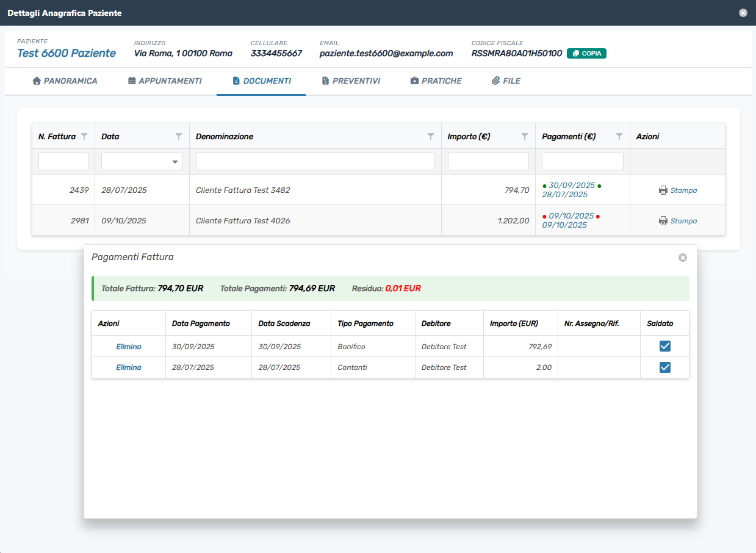Screen dimensions: 756x553
Task: Expand the Data filter dropdown
Action: (176, 162)
